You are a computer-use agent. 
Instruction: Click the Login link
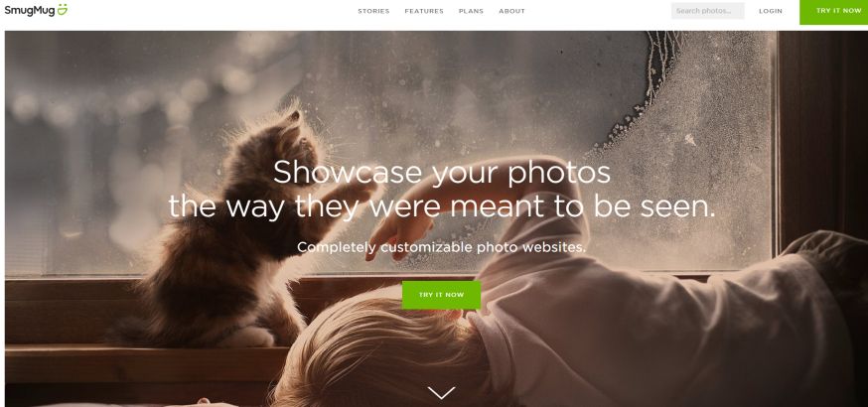click(771, 11)
